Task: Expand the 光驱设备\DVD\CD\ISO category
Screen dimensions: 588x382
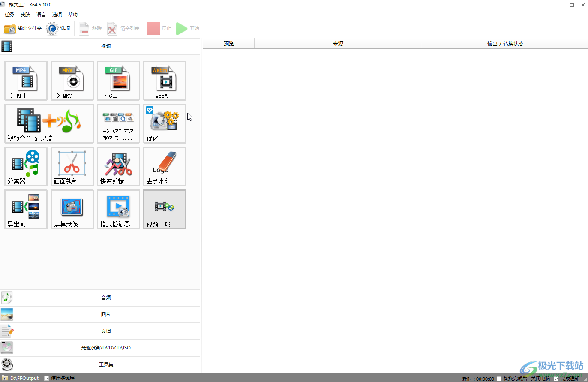Action: 100,348
